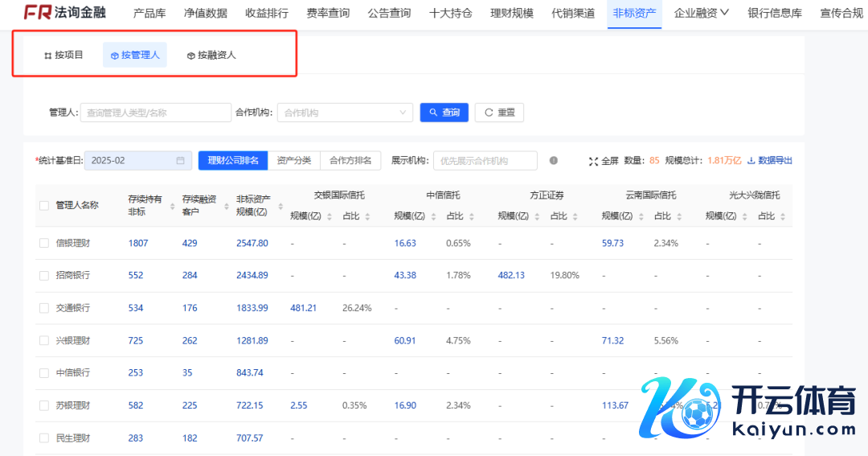Click the 全屏 fullscreen icon

(x=593, y=161)
